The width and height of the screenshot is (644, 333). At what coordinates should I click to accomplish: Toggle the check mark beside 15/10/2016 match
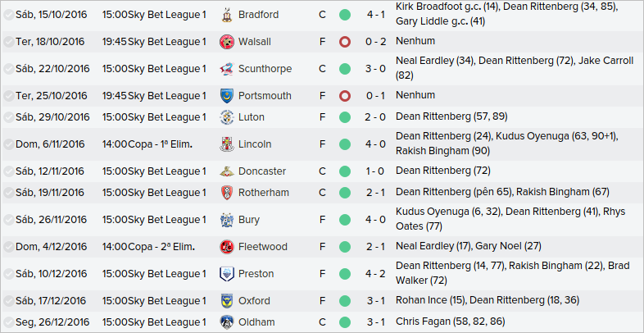click(x=8, y=15)
